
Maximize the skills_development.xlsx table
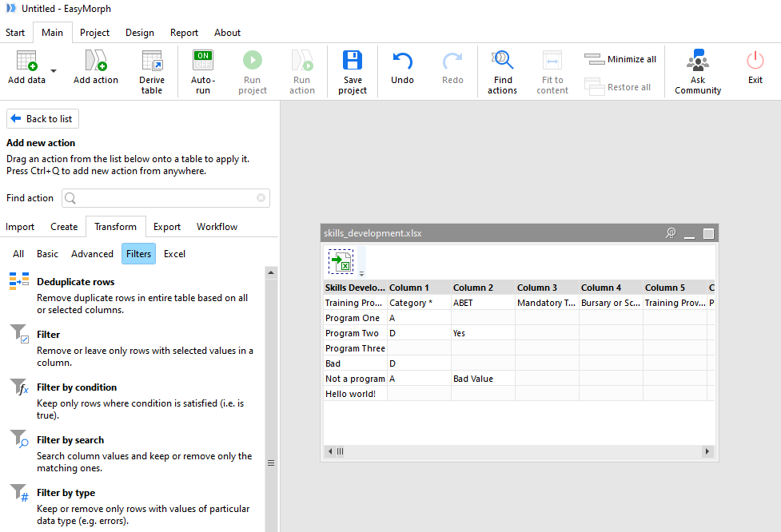click(x=709, y=233)
